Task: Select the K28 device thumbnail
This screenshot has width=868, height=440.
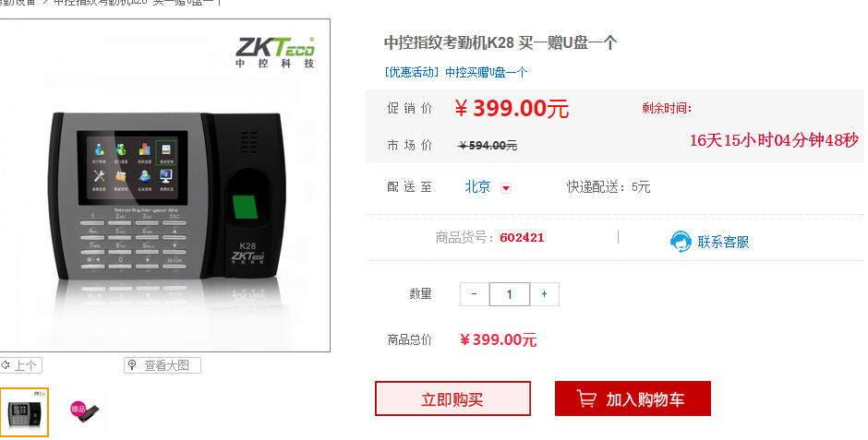Action: pos(24,412)
